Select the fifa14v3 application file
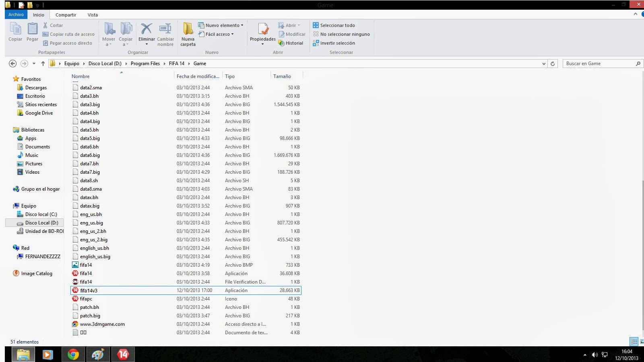The width and height of the screenshot is (644, 362). click(x=186, y=290)
